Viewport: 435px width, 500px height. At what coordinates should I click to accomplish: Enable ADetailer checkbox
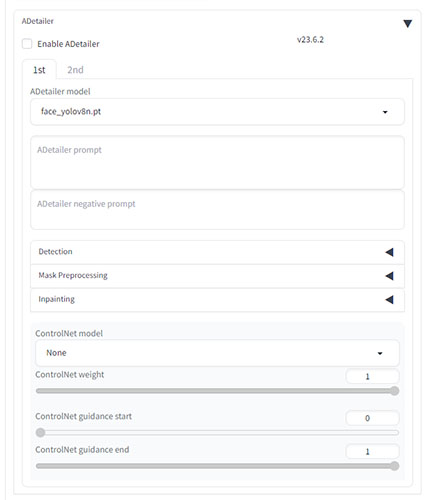(27, 44)
